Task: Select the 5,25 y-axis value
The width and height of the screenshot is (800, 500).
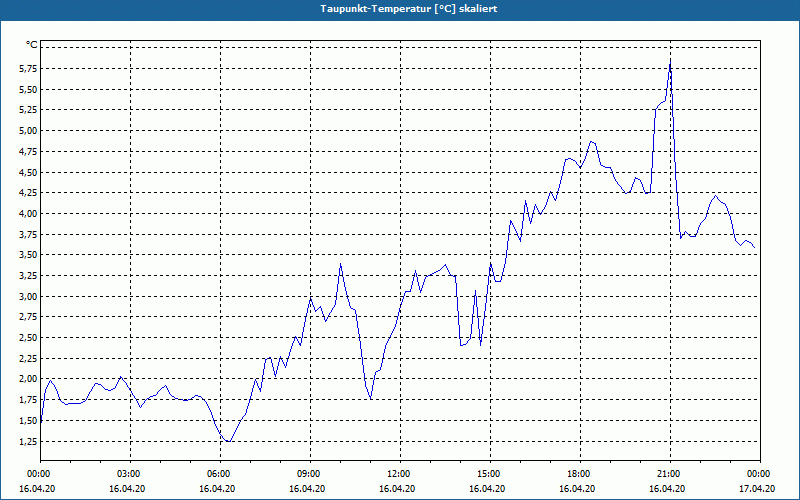Action: pos(28,110)
